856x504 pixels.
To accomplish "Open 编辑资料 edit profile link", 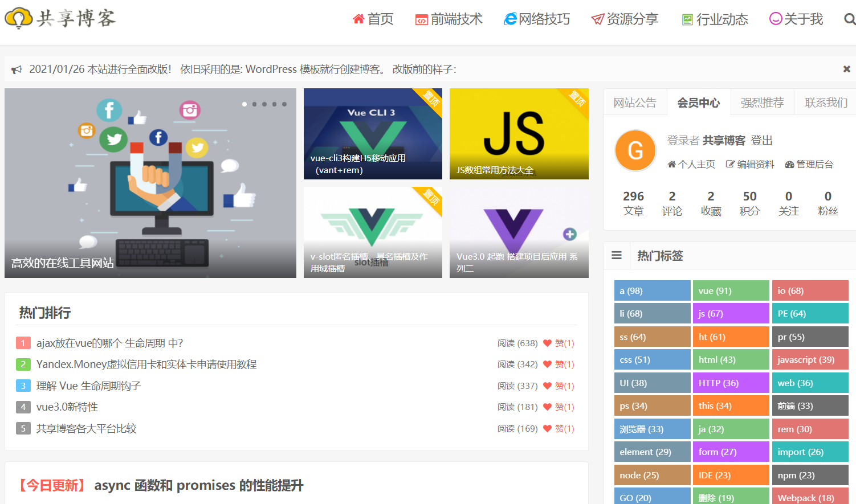I will point(750,165).
